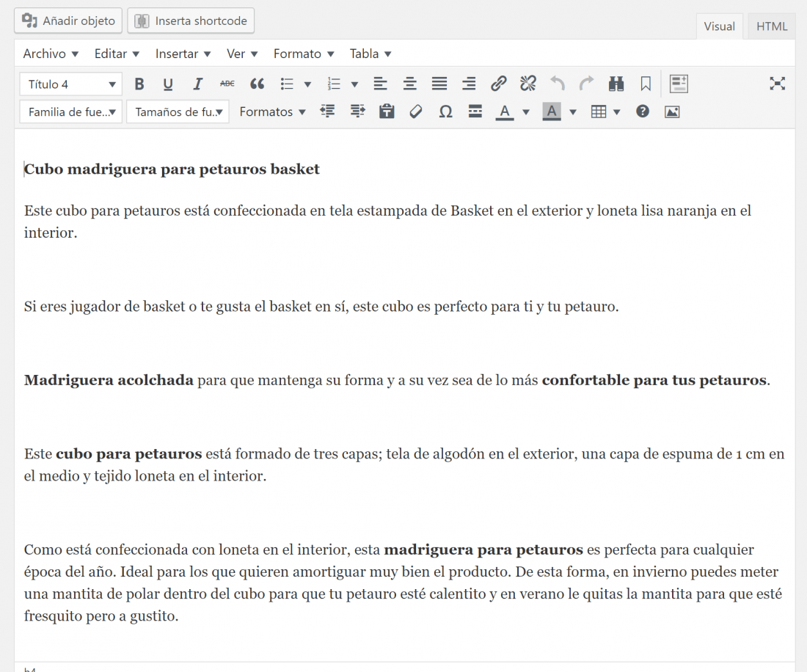
Task: Expand the Formatos dropdown
Action: pos(272,112)
